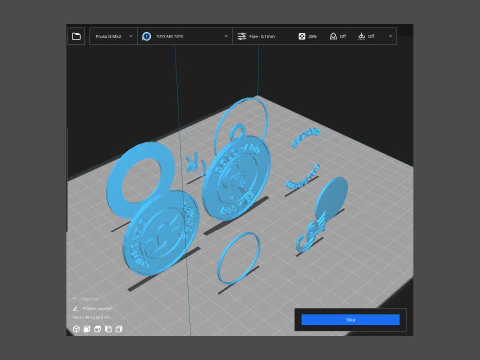480x360 pixels.
Task: Click the pencil icon to rename job
Action: (75, 309)
